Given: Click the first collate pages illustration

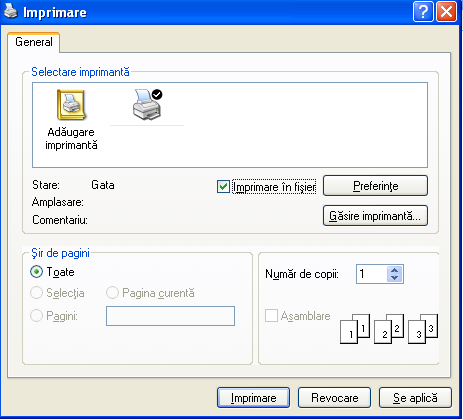Looking at the screenshot, I should (x=355, y=329).
